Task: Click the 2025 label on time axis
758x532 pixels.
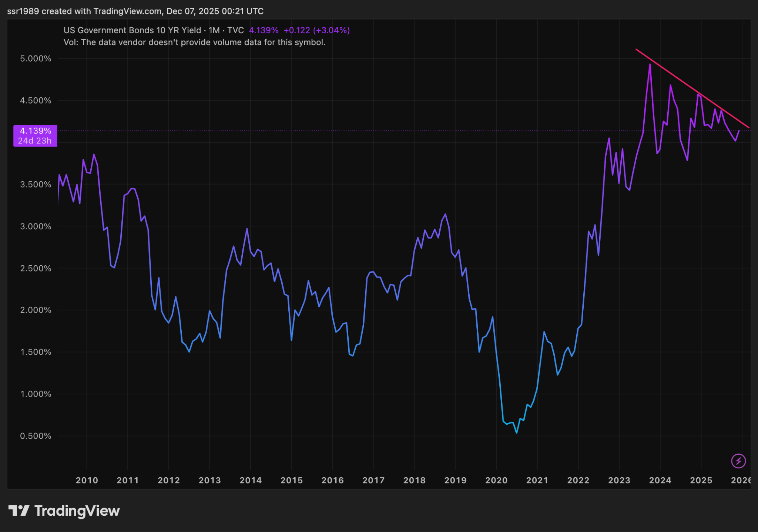Action: pyautogui.click(x=701, y=480)
